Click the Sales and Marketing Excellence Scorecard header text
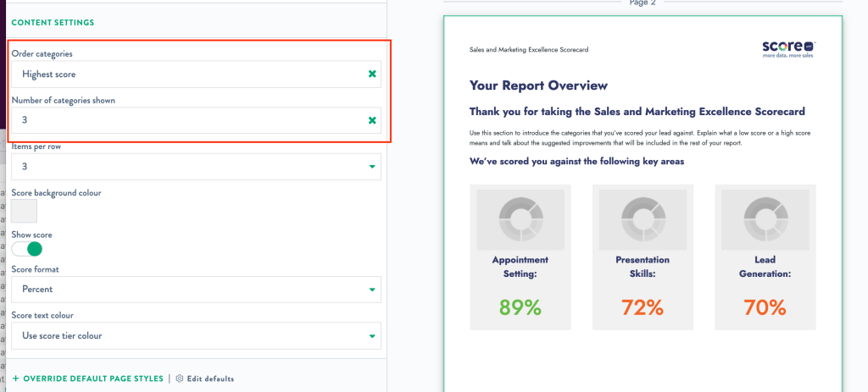 pyautogui.click(x=529, y=50)
